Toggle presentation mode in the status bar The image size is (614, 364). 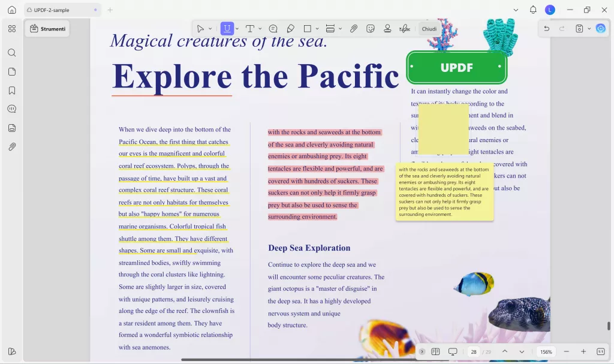tap(453, 351)
